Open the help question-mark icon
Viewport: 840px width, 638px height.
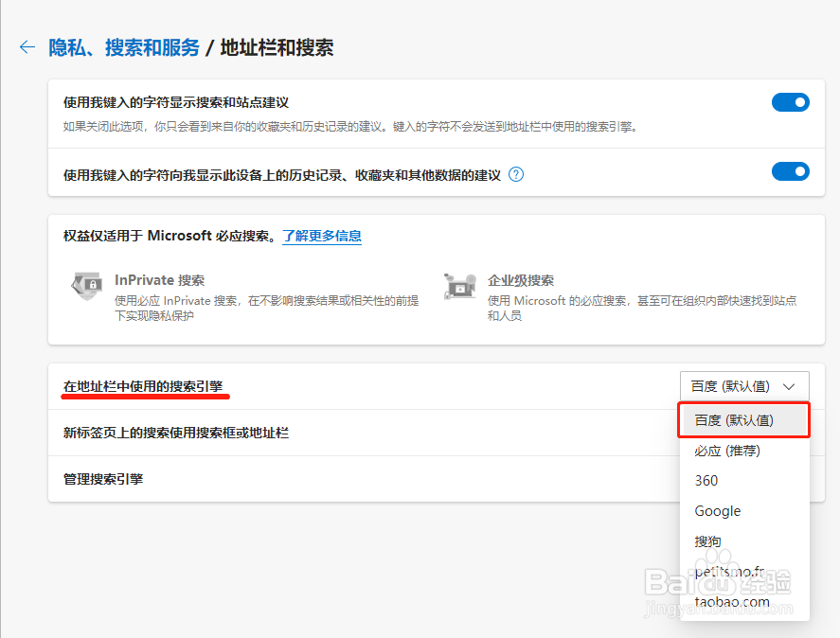point(516,174)
